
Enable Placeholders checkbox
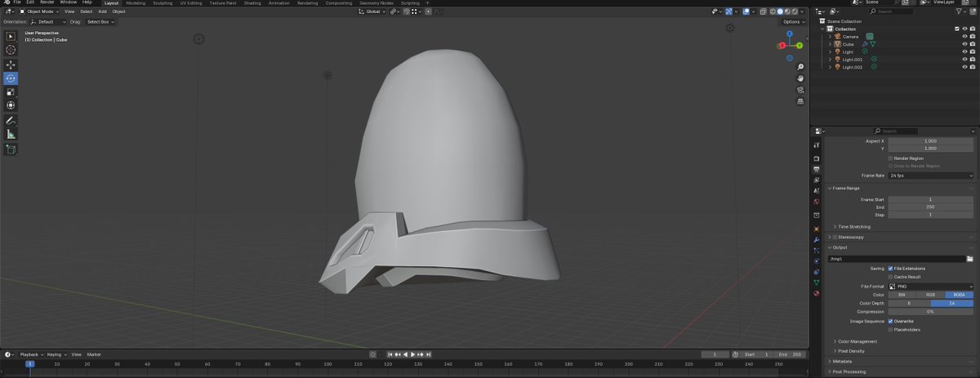click(891, 330)
